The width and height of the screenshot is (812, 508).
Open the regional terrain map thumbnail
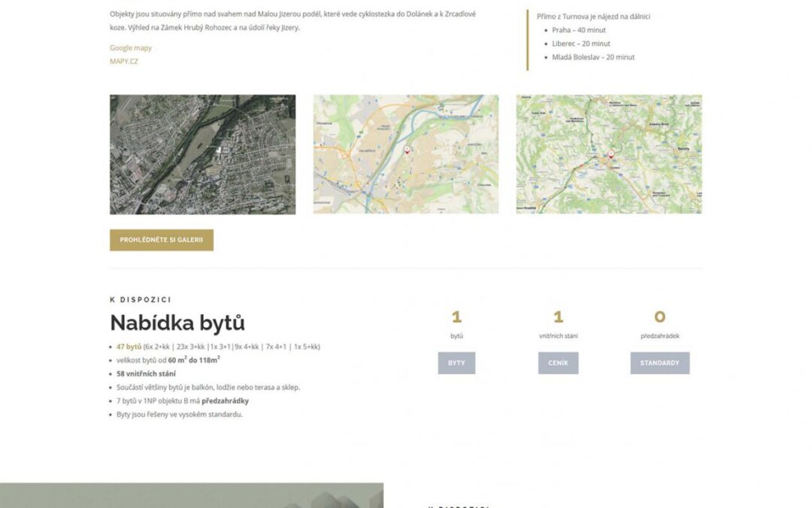(609, 154)
